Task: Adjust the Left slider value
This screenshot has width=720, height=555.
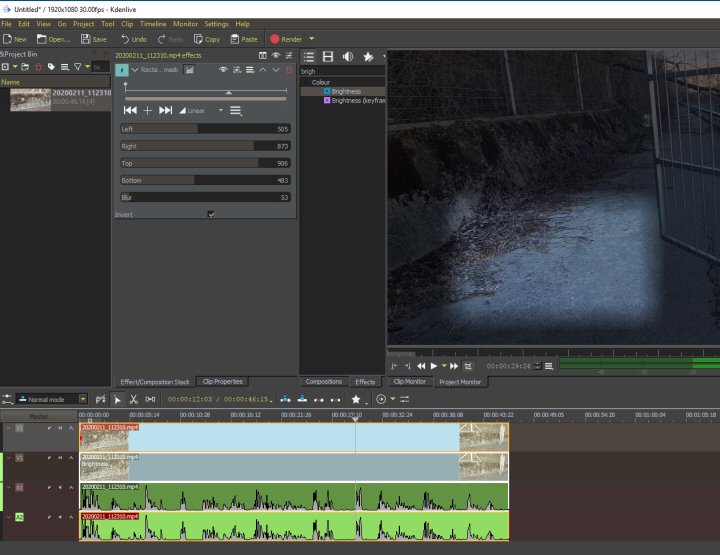Action: pos(205,129)
